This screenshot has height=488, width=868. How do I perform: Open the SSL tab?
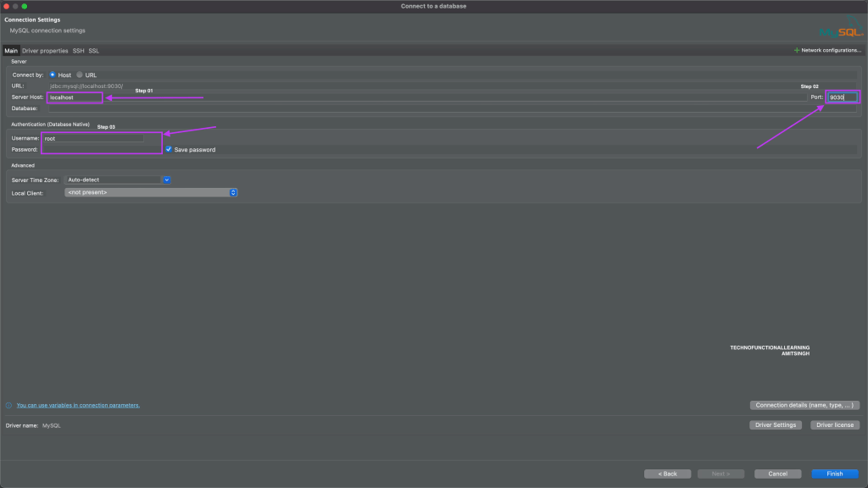click(x=94, y=51)
